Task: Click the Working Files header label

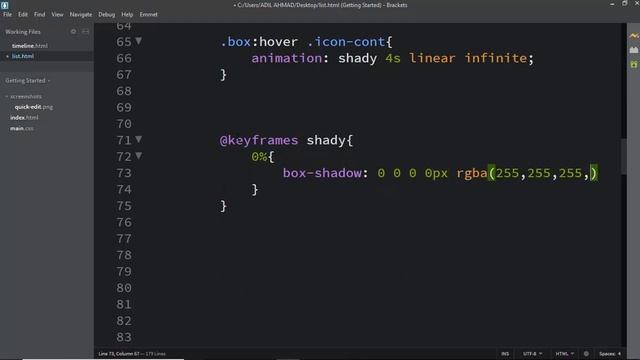Action: (x=23, y=31)
